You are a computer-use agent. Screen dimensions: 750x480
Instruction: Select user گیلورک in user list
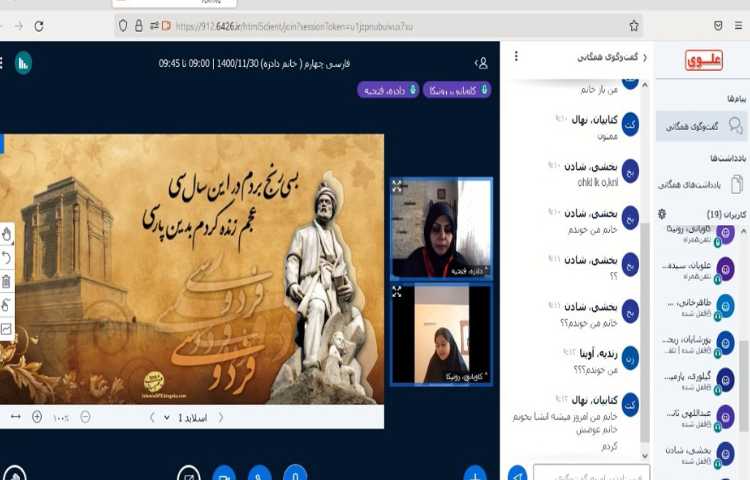pyautogui.click(x=699, y=381)
